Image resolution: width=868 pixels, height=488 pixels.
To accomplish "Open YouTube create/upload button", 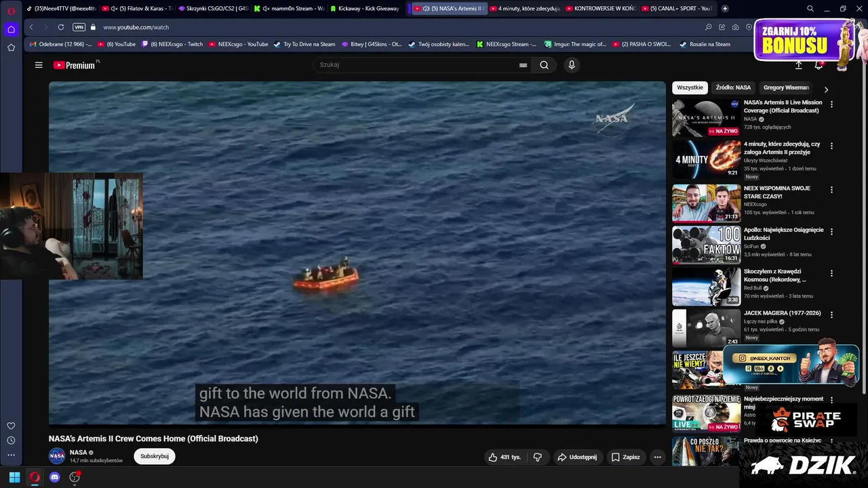I will click(x=799, y=65).
